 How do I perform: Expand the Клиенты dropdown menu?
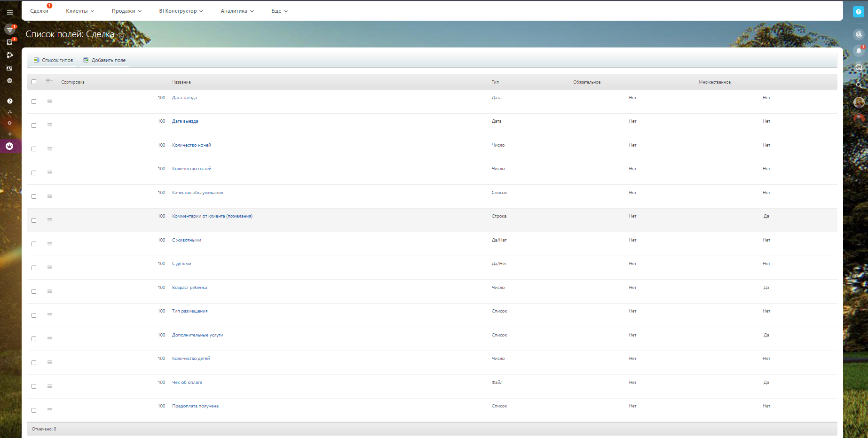click(x=80, y=11)
